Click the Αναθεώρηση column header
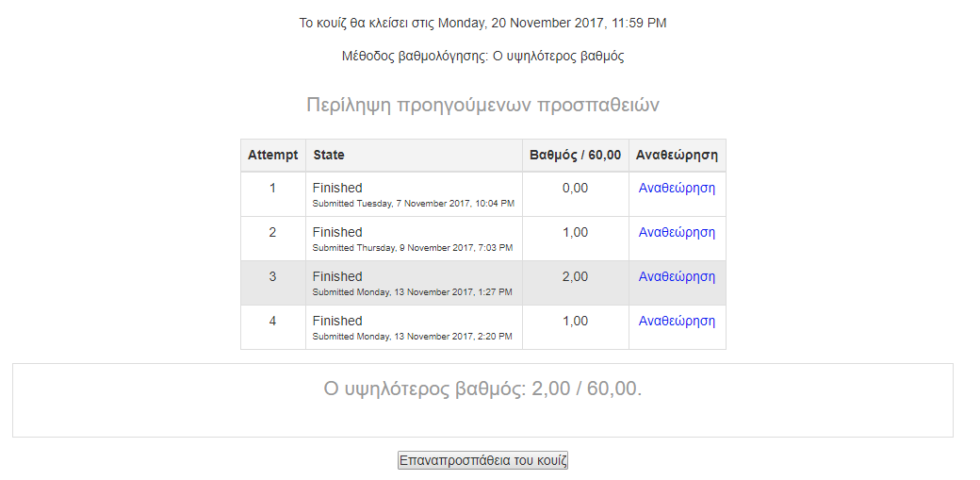 (x=677, y=155)
